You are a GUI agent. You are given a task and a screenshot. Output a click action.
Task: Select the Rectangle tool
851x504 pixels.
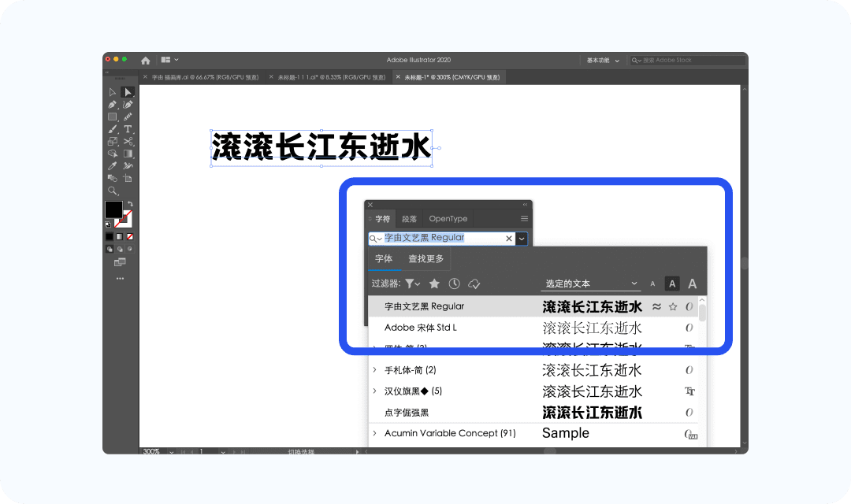click(x=113, y=117)
